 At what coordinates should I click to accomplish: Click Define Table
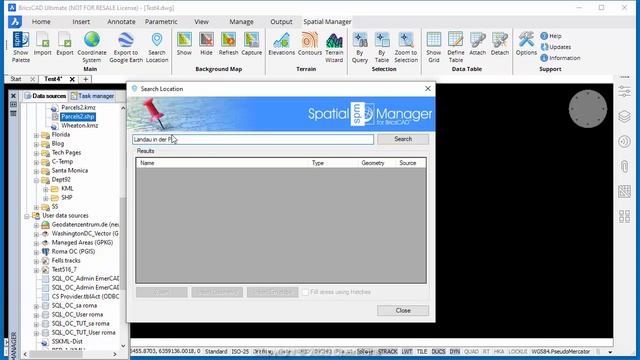pos(456,47)
